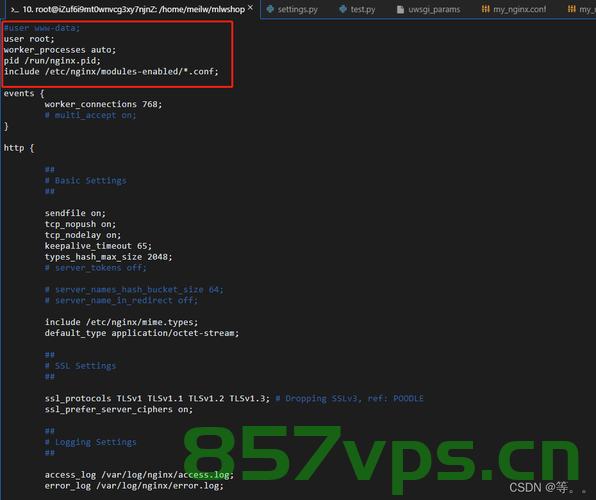
Task: Click the 'worker_connections 768;' line
Action: [x=103, y=104]
